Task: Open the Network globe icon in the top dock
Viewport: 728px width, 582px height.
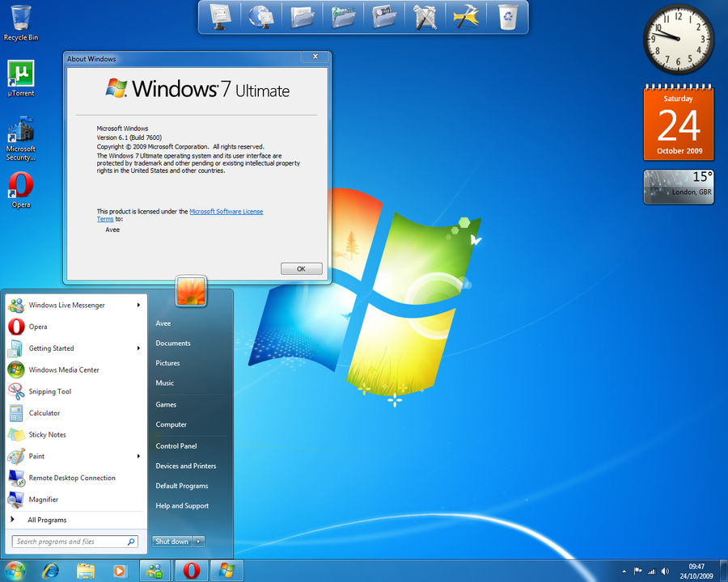Action: pyautogui.click(x=260, y=17)
